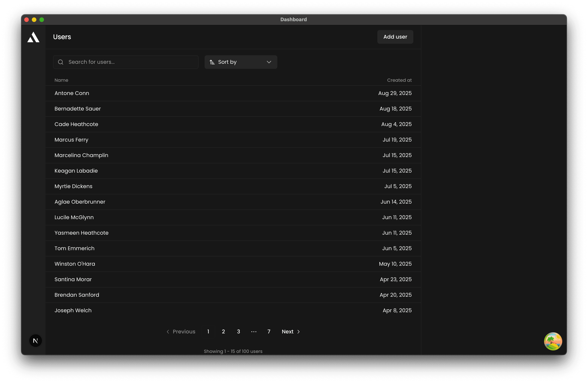This screenshot has width=588, height=383.
Task: Jump to page 3
Action: coord(238,332)
